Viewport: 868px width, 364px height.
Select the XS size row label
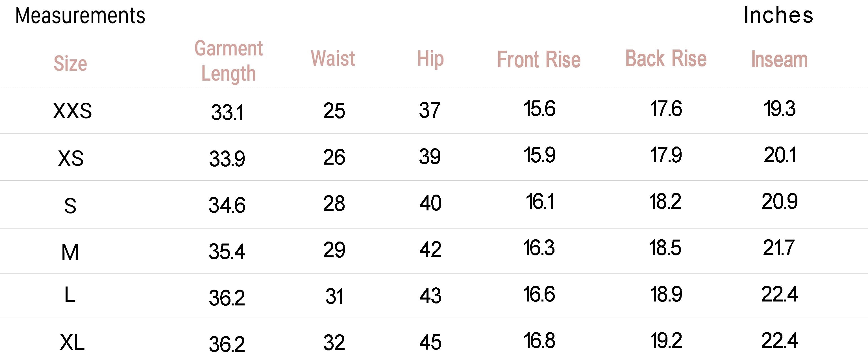tap(71, 158)
